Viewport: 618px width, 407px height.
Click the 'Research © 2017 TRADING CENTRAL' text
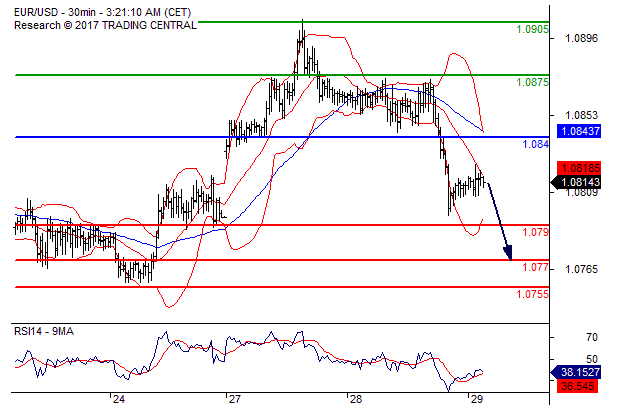tap(105, 25)
